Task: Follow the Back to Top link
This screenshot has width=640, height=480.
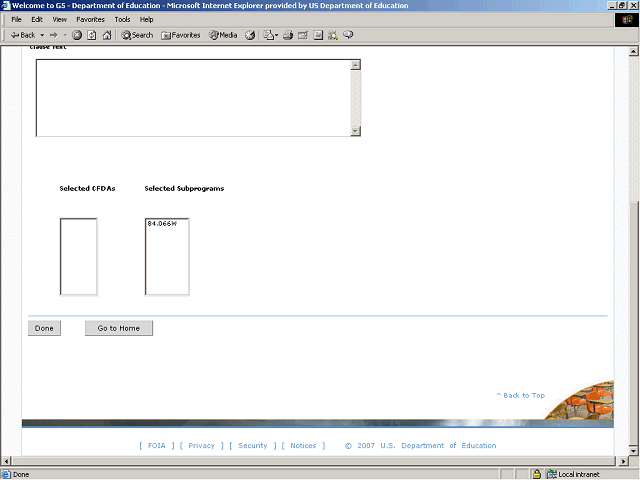Action: 520,395
